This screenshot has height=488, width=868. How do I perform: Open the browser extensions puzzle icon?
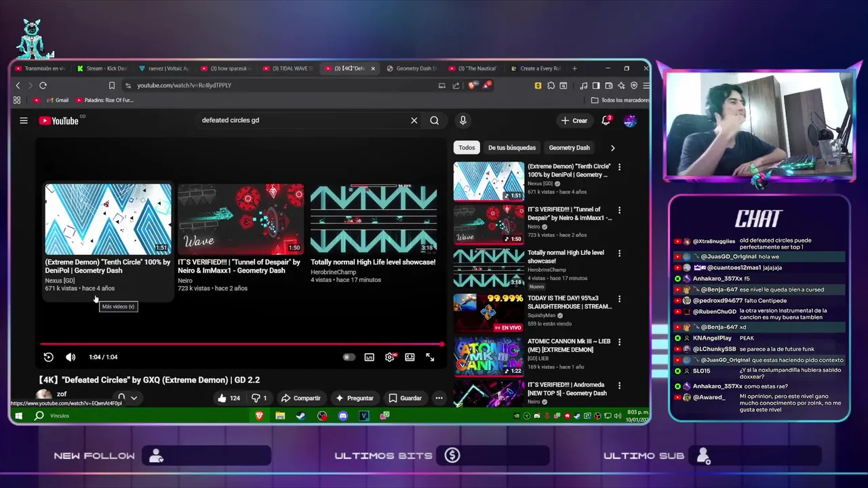tap(551, 85)
